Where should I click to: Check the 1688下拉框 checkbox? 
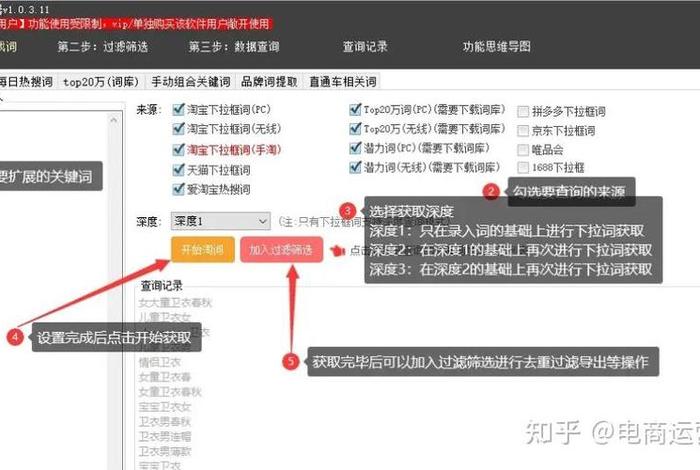point(523,167)
